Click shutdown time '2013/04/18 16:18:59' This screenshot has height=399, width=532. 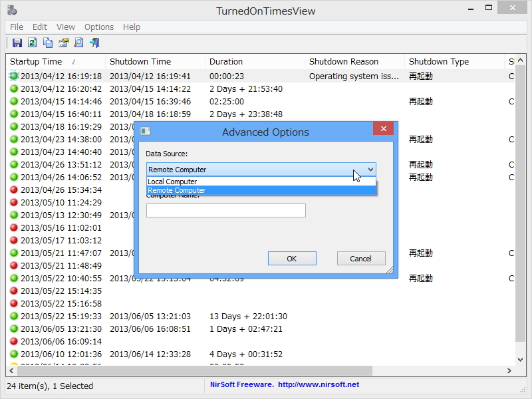point(150,114)
